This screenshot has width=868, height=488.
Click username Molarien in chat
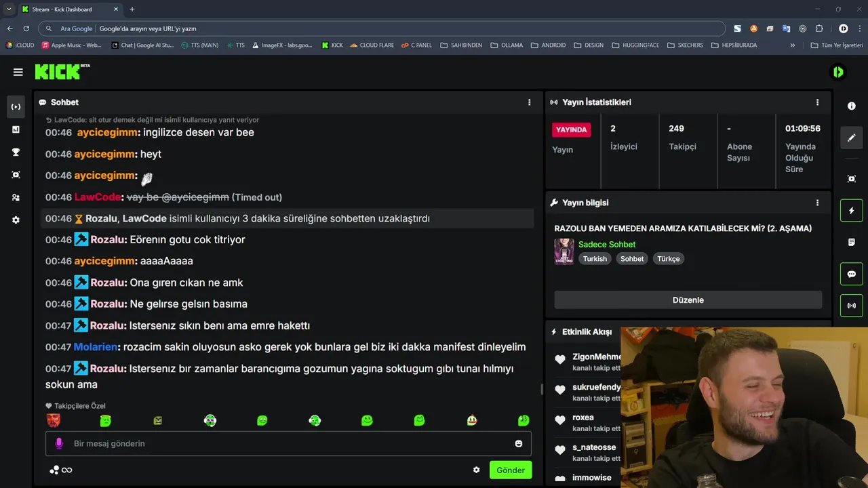click(96, 347)
